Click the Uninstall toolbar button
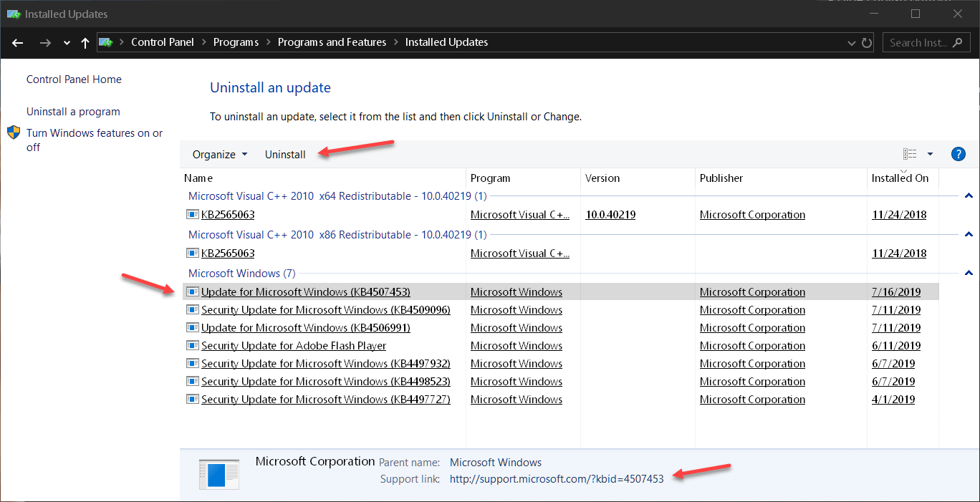 click(x=285, y=154)
